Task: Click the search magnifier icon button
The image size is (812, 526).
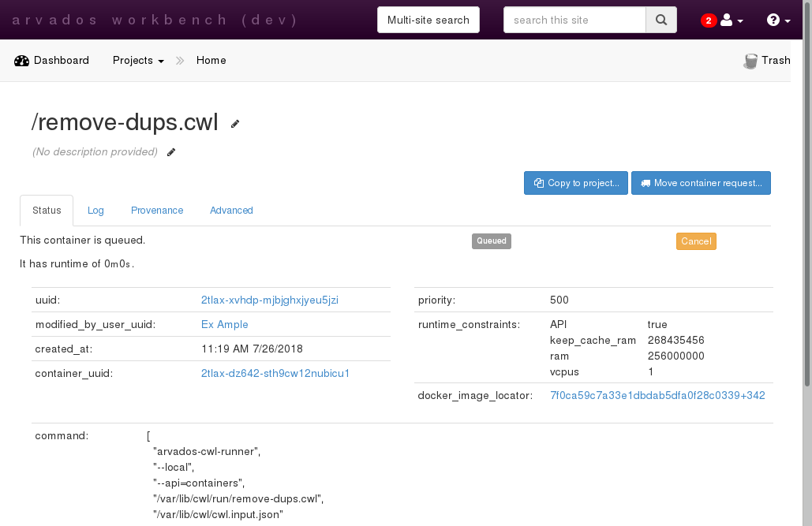Action: [x=661, y=21]
